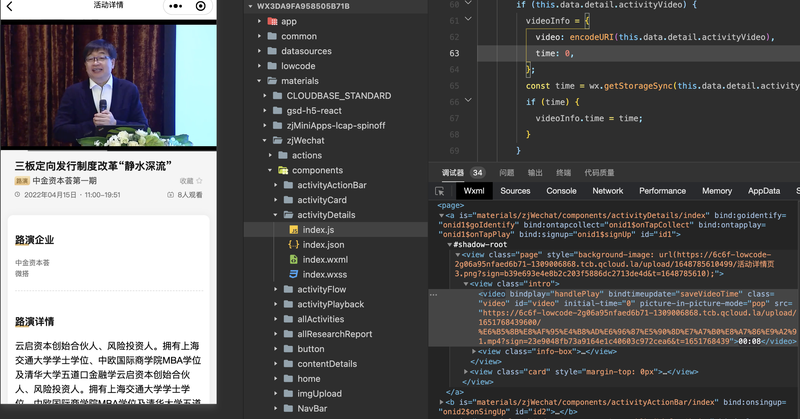Viewport: 800px width, 419px height.
Task: Click the 收藏 favorite star icon
Action: pos(199,181)
